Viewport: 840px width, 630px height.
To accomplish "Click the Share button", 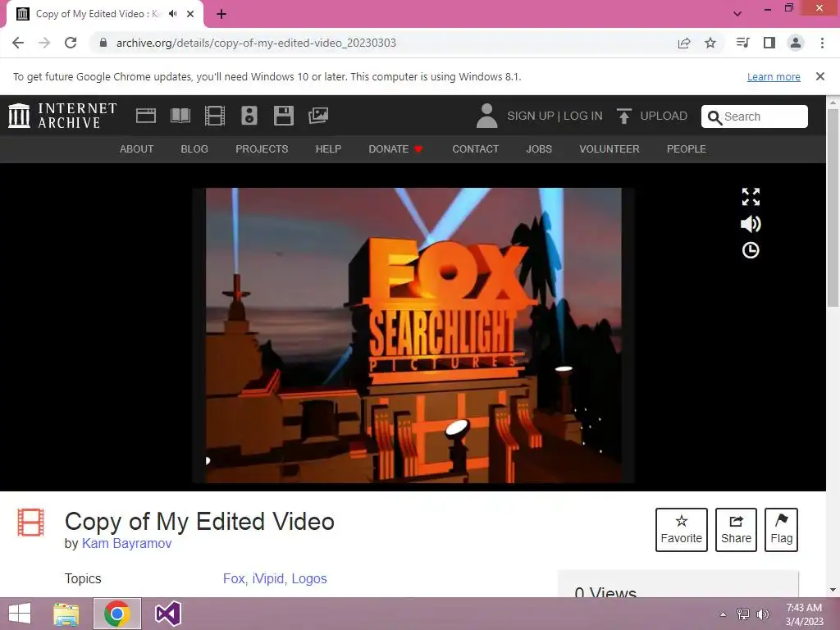I will [736, 529].
